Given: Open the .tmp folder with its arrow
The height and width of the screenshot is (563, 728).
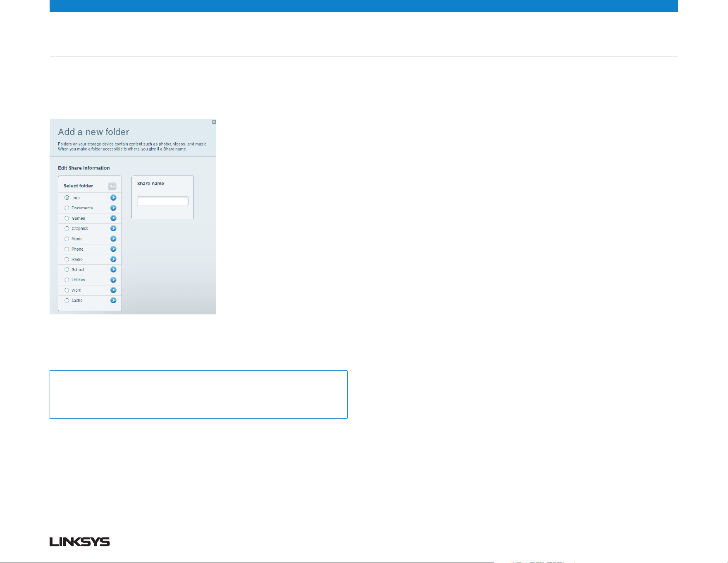Looking at the screenshot, I should pos(113,198).
